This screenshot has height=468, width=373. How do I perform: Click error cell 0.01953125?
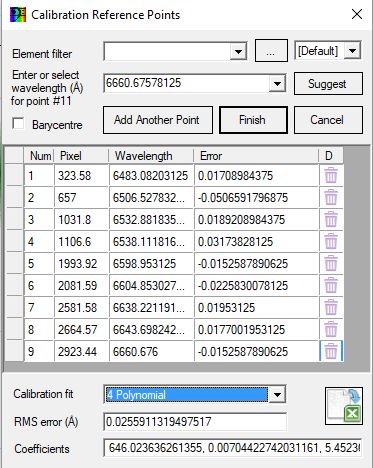click(x=256, y=308)
